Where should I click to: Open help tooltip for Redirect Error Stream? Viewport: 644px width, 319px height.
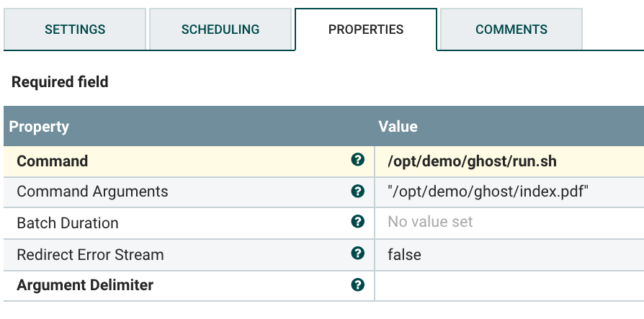click(357, 253)
